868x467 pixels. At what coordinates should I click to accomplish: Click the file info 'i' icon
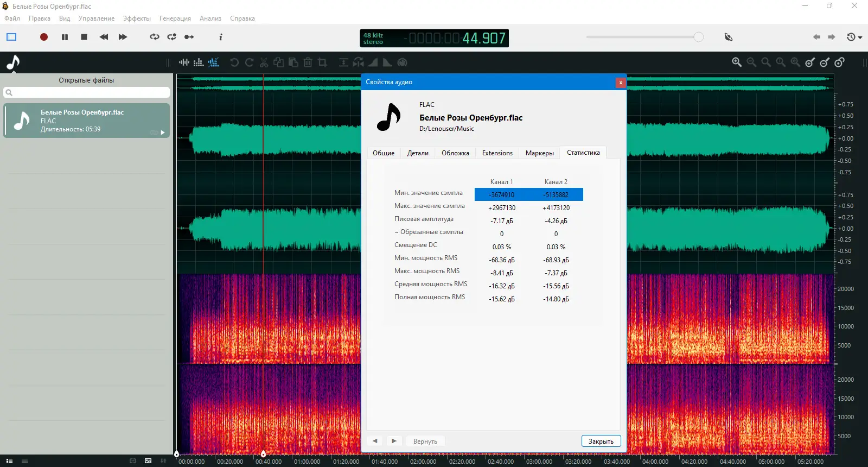[x=220, y=37]
